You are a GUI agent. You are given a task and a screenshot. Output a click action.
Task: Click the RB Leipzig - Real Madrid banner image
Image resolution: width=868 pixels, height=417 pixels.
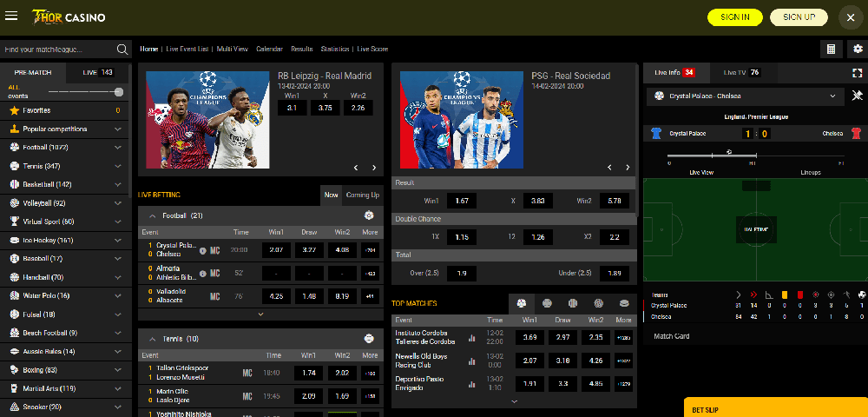(x=207, y=120)
